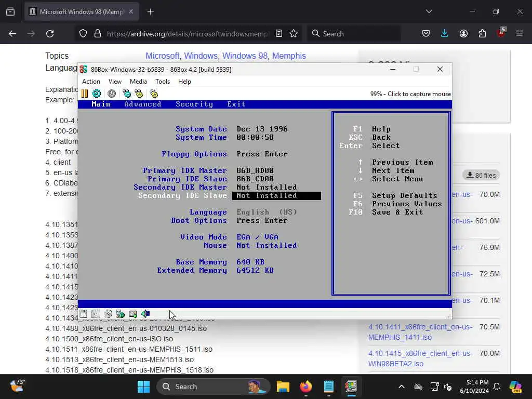Click the padlock site info icon
The height and width of the screenshot is (399, 532).
pos(98,34)
